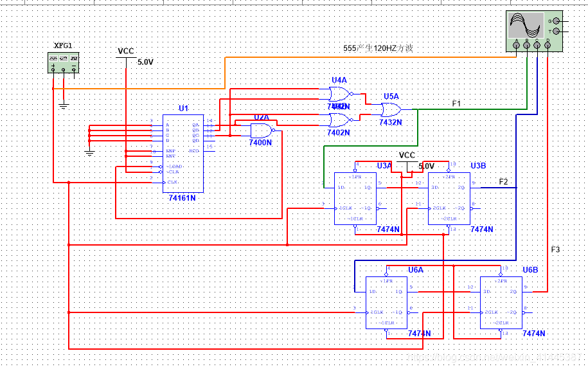Select the XFG1 function generator instrument
The image size is (588, 369).
point(63,62)
